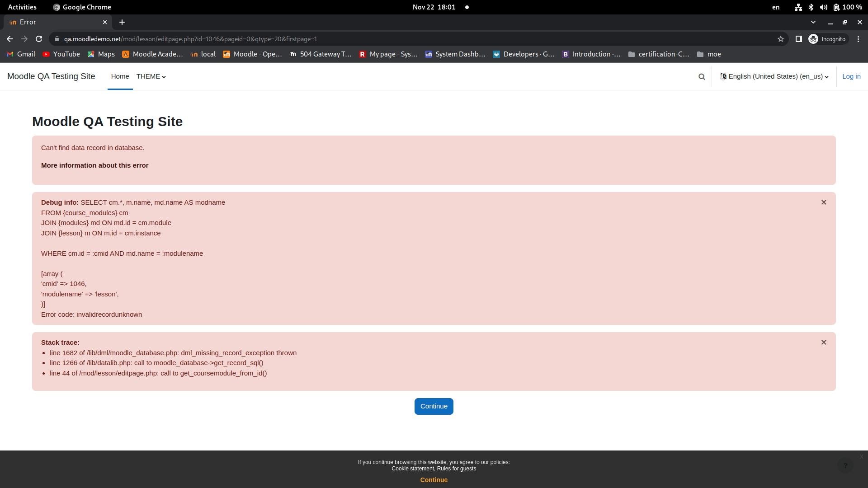Image resolution: width=868 pixels, height=488 pixels.
Task: Dismiss the Stack trace alert
Action: [x=824, y=343]
